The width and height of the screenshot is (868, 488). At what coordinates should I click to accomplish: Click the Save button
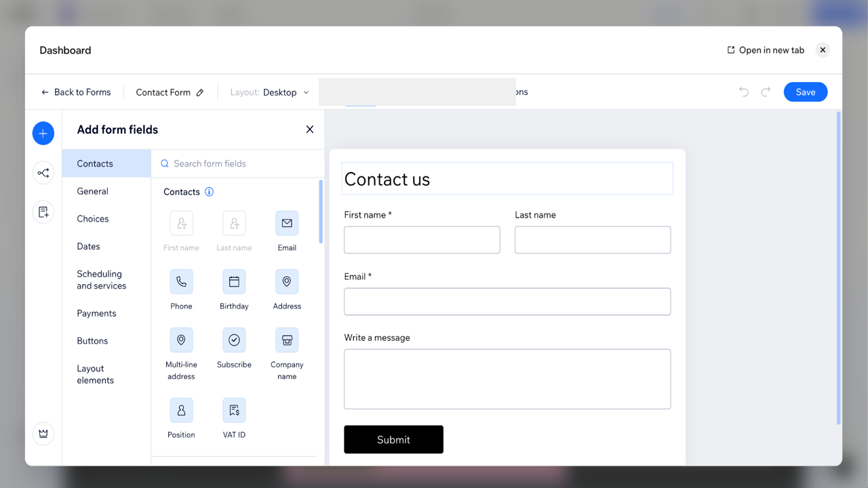[806, 92]
